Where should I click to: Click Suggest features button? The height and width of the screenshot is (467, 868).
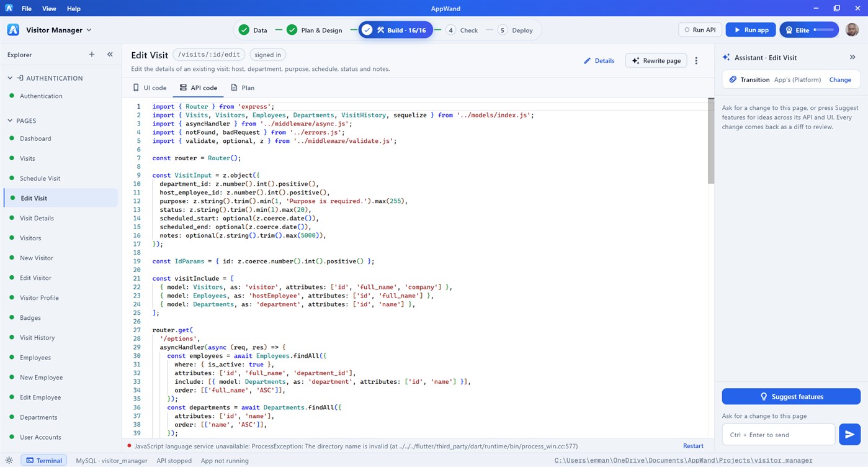pos(791,396)
